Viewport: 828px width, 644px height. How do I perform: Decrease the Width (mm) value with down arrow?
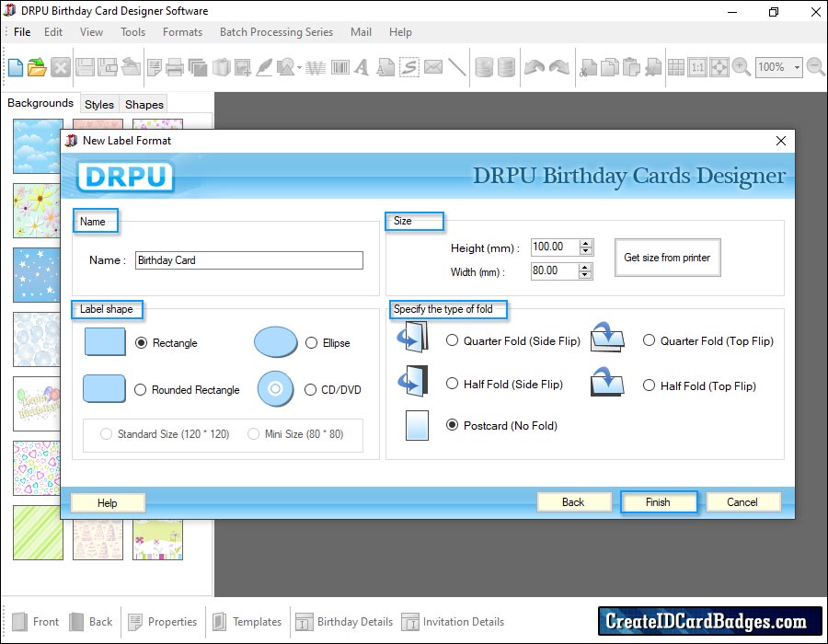pos(584,275)
